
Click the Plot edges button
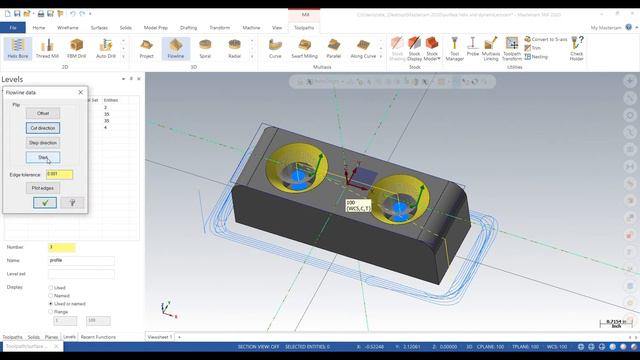pyautogui.click(x=43, y=188)
